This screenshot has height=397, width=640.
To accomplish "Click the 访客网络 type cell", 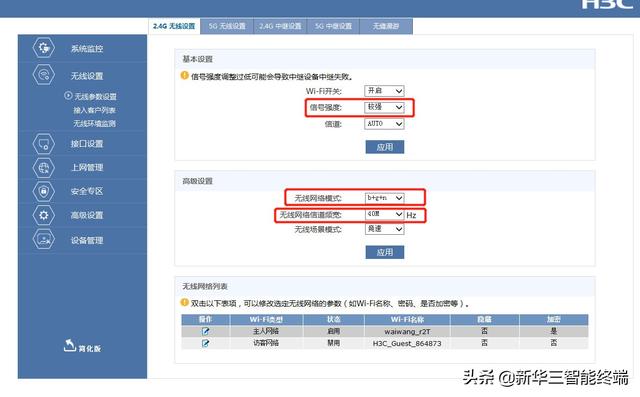I will pyautogui.click(x=266, y=343).
